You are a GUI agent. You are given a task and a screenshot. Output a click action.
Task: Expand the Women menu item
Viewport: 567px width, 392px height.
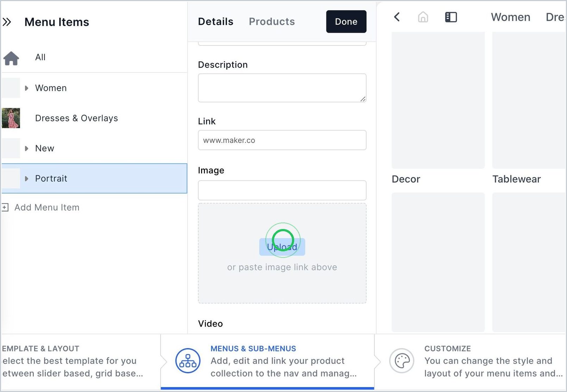tap(26, 88)
